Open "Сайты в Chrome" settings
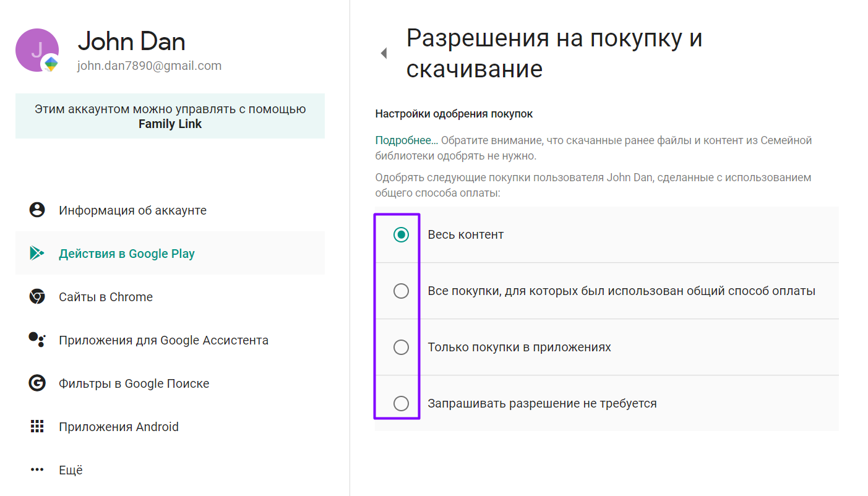 [x=170, y=296]
